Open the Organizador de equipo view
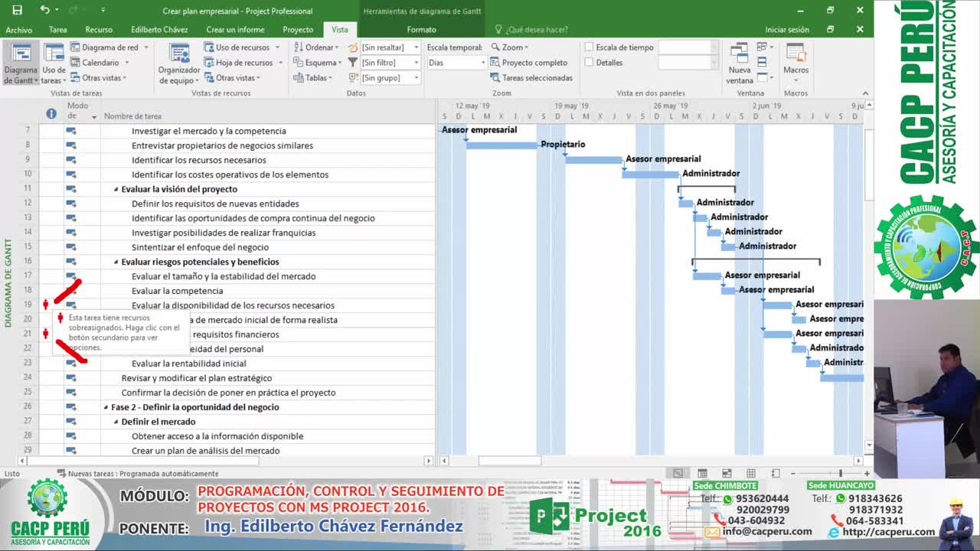The image size is (980, 551). (179, 63)
